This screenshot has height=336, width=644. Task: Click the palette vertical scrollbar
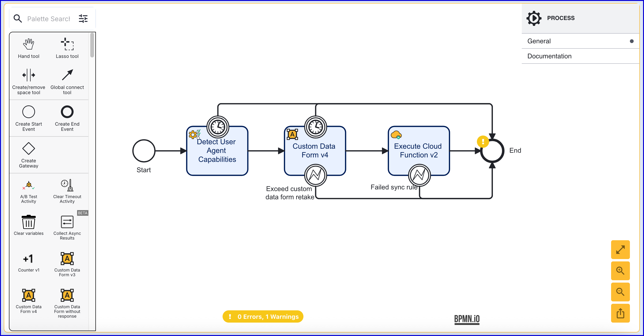tap(92, 45)
